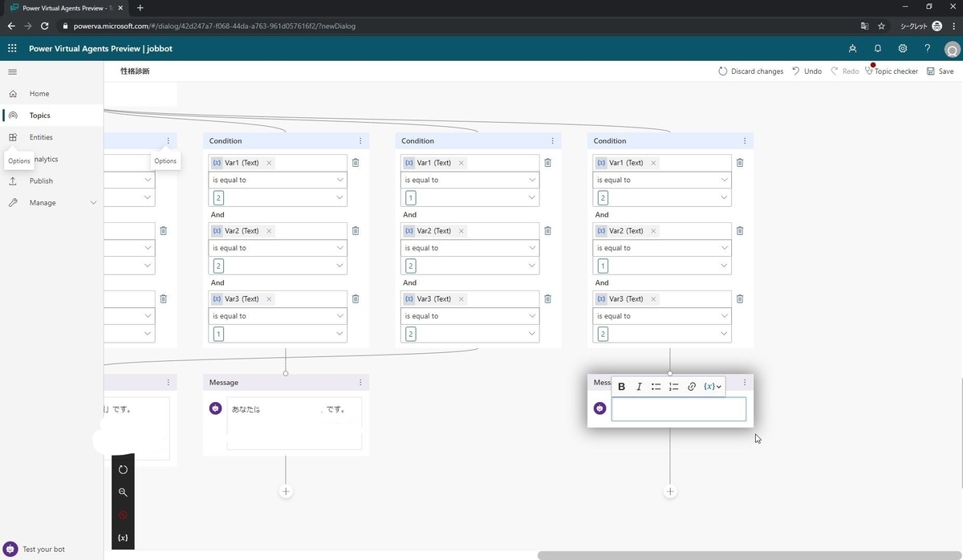Remove the Var2 chip whose value is 1
Image resolution: width=963 pixels, height=560 pixels.
coord(653,231)
